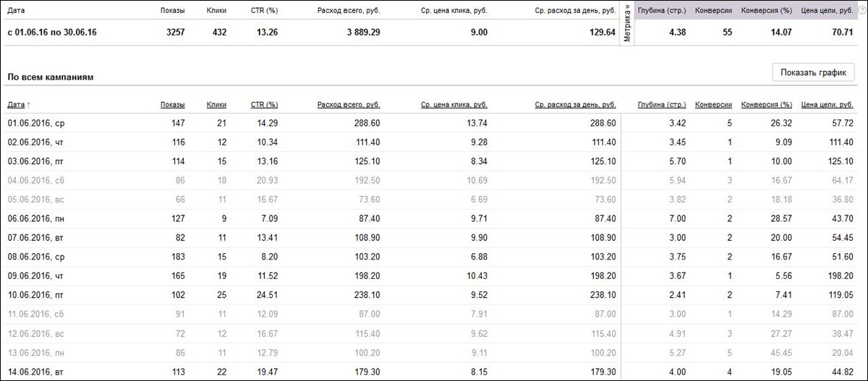This screenshot has width=868, height=381.
Task: Sort the table by Клики column
Action: tap(216, 105)
